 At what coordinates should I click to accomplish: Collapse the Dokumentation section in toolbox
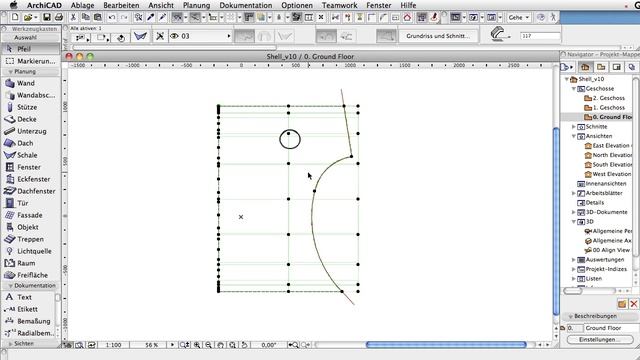point(11,286)
